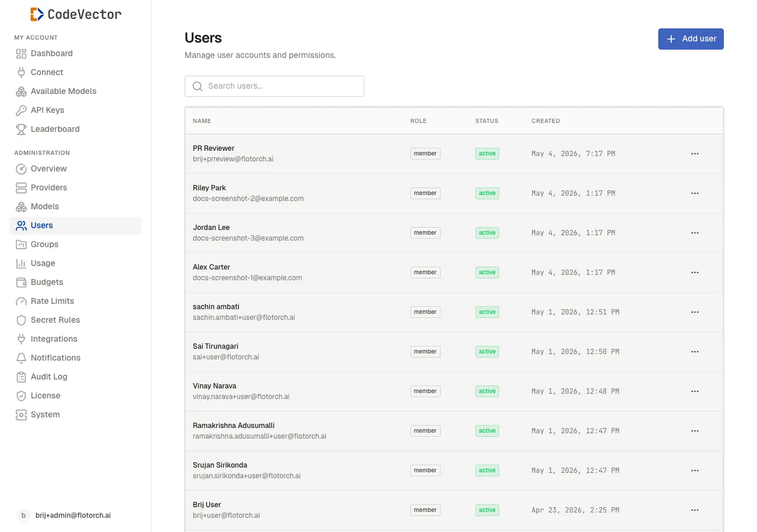
Task: Click the Connect plug icon
Action: tap(21, 73)
